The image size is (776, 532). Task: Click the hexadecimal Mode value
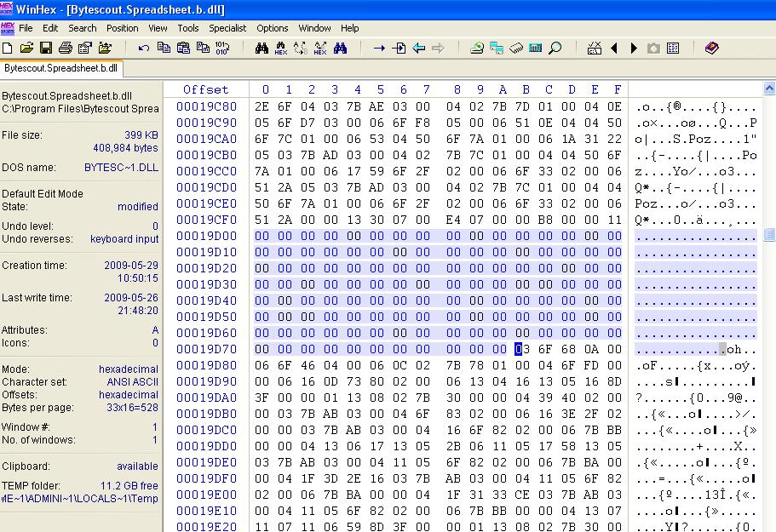coord(128,369)
